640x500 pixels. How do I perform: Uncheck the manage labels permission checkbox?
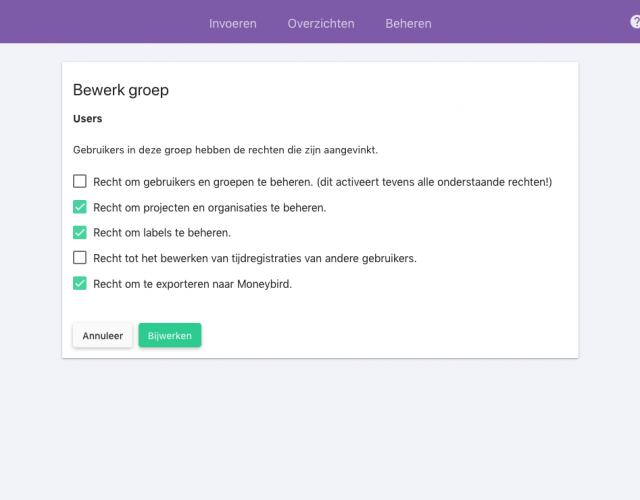click(80, 232)
